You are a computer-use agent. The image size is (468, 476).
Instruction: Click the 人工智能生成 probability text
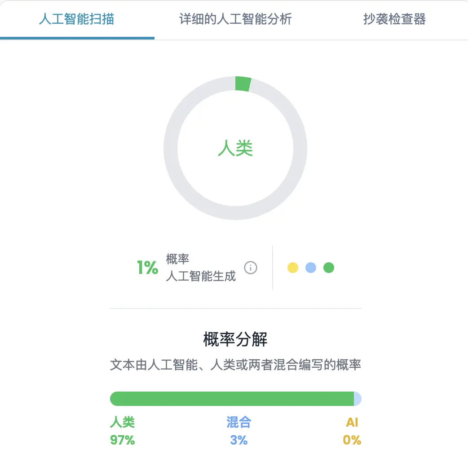pyautogui.click(x=201, y=276)
